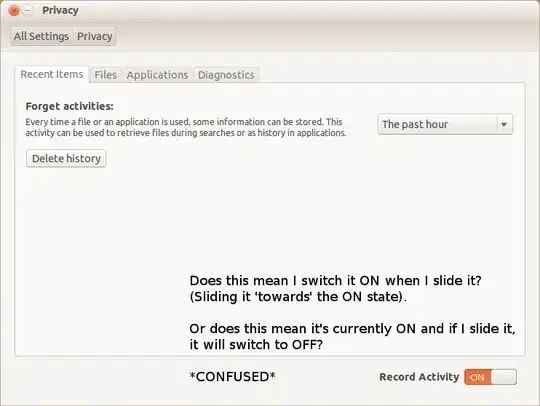The image size is (540, 406).
Task: Select the Applications tab
Action: point(157,75)
